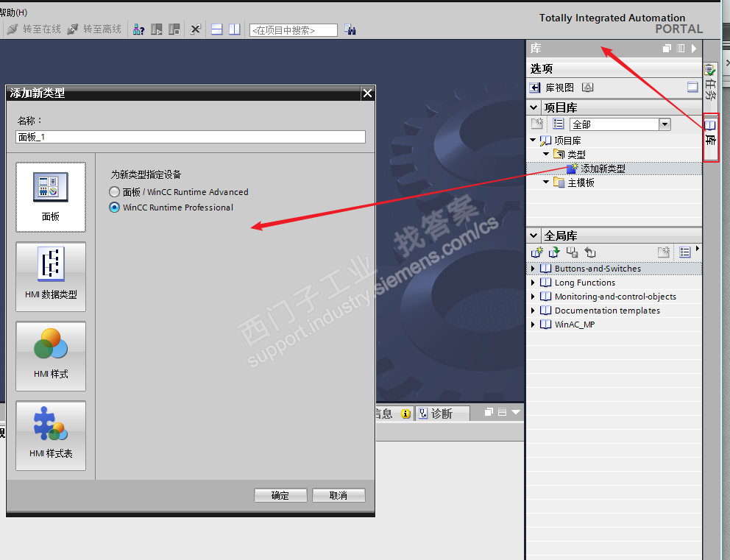This screenshot has height=560, width=730.
Task: Collapse the 全局库 section chevron
Action: coord(534,235)
